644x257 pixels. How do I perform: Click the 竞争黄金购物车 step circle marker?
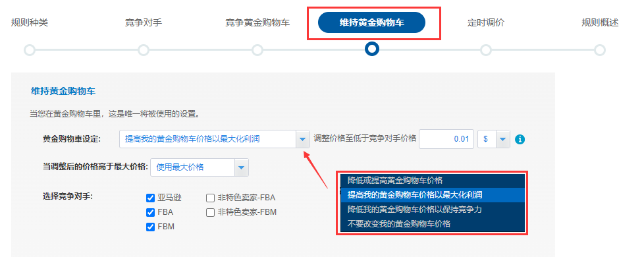click(257, 50)
